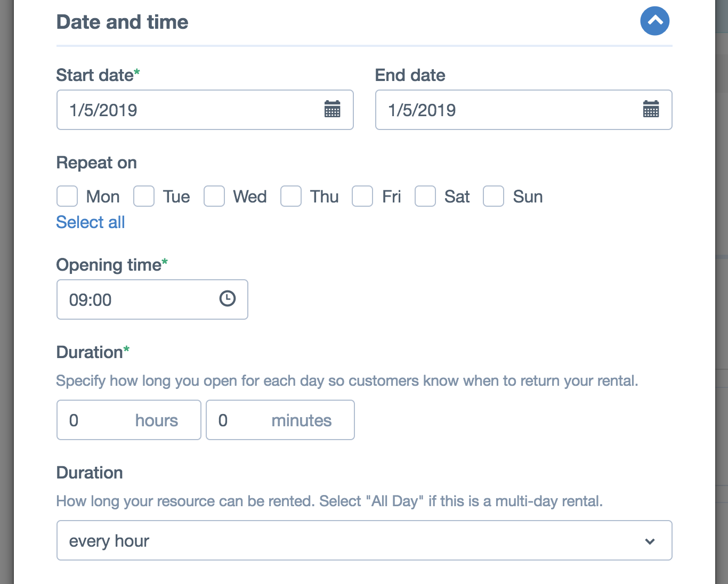Open the End date calendar picker icon
The height and width of the screenshot is (584, 728).
(x=651, y=109)
